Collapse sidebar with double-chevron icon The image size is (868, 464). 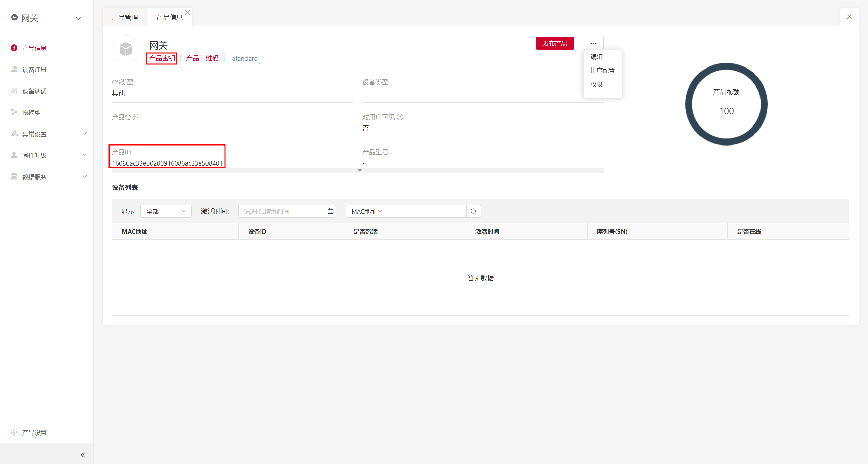(83, 455)
